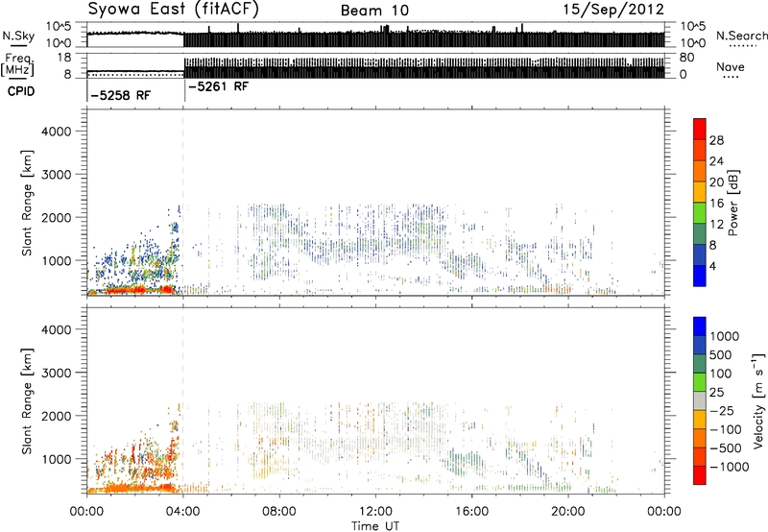Click the '25' label on Velocity color bar

(717, 393)
